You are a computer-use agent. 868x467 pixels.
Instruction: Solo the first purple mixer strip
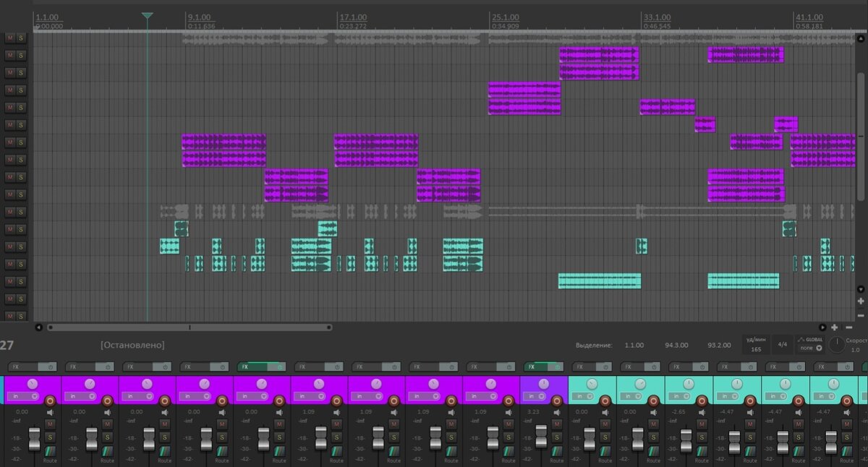coord(50,437)
